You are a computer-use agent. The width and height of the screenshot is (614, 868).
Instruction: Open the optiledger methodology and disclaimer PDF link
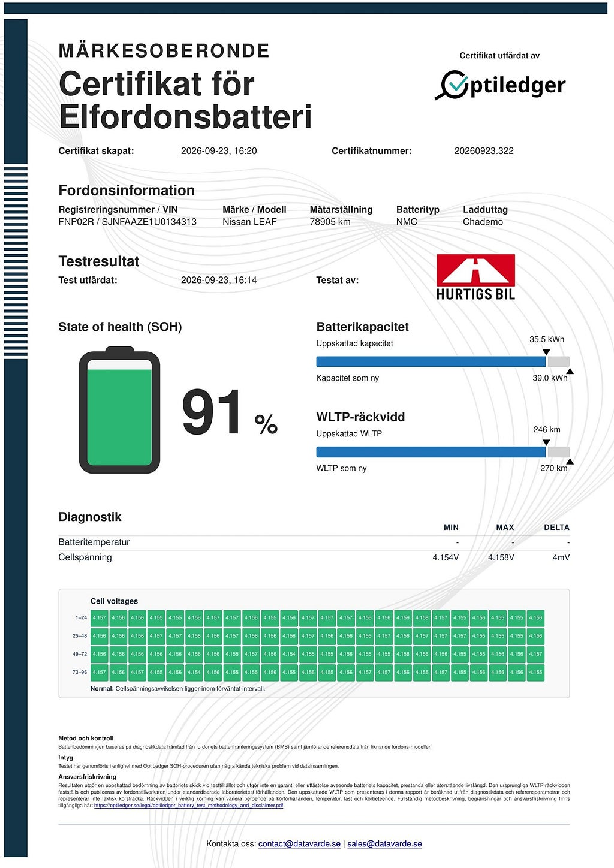(189, 806)
